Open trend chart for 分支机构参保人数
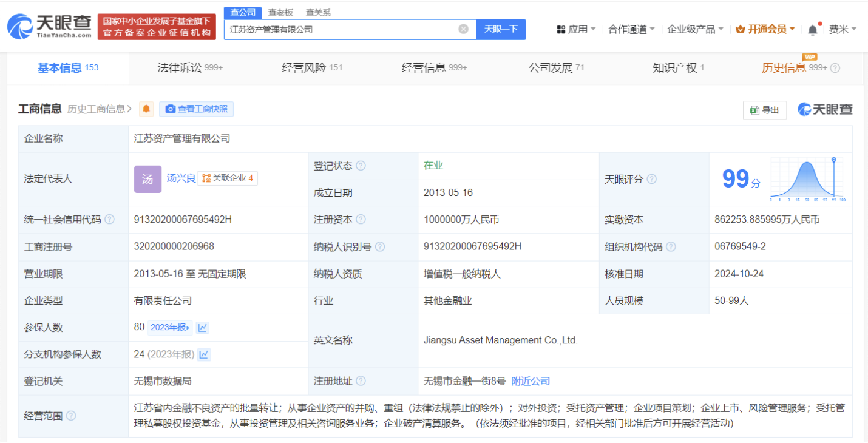This screenshot has height=443, width=868. pyautogui.click(x=205, y=354)
